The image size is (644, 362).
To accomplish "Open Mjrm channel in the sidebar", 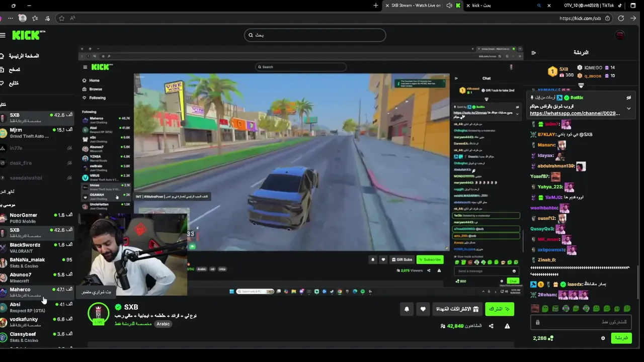I will pyautogui.click(x=37, y=133).
